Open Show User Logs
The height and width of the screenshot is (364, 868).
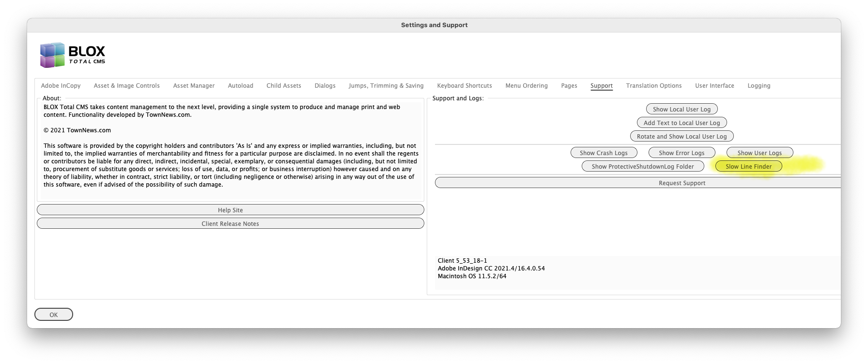point(759,153)
